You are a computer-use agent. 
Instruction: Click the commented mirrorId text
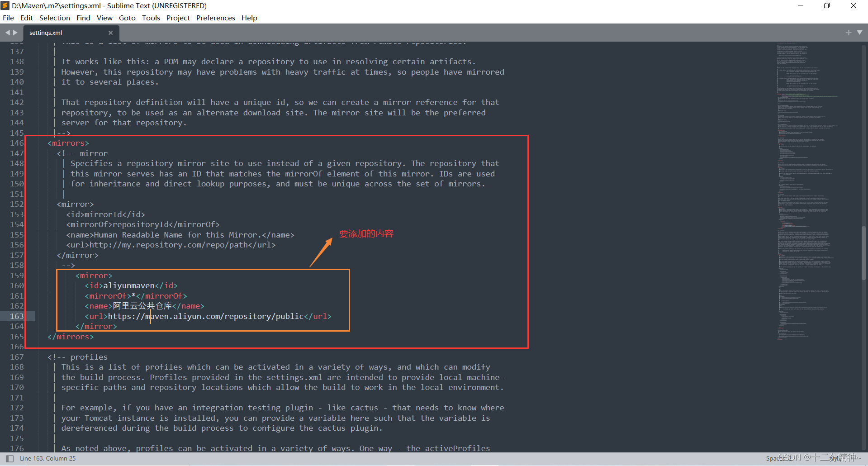[103, 214]
